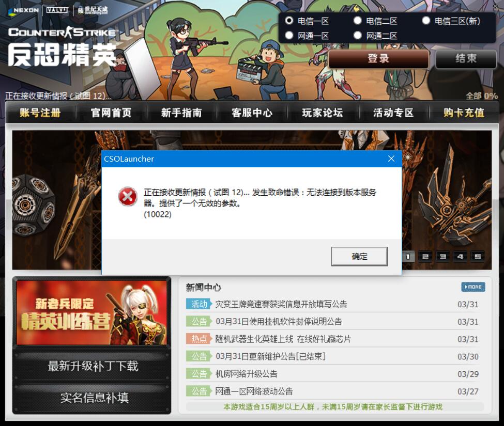Screen dimensions: 504x426
Task: Click the 新闻中心 heading
Action: click(204, 287)
